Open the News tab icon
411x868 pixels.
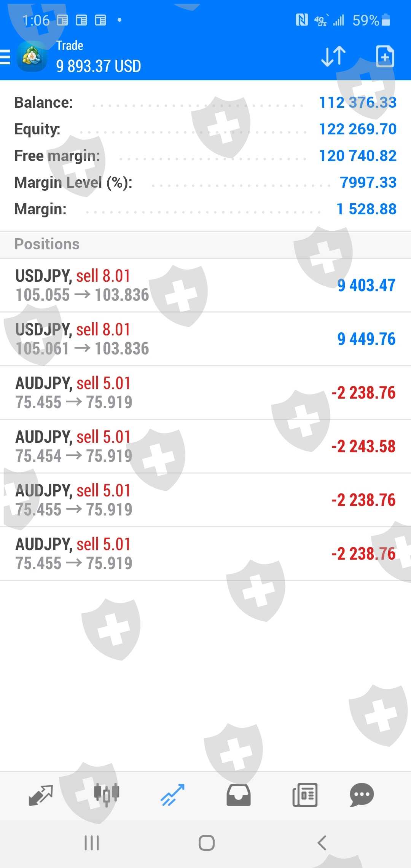pos(305,795)
